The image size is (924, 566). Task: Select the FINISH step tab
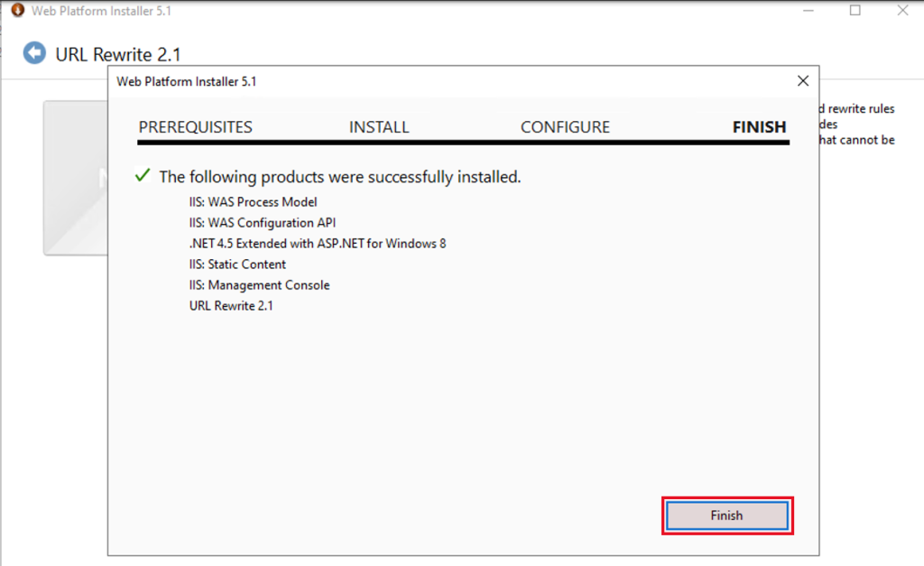(759, 126)
